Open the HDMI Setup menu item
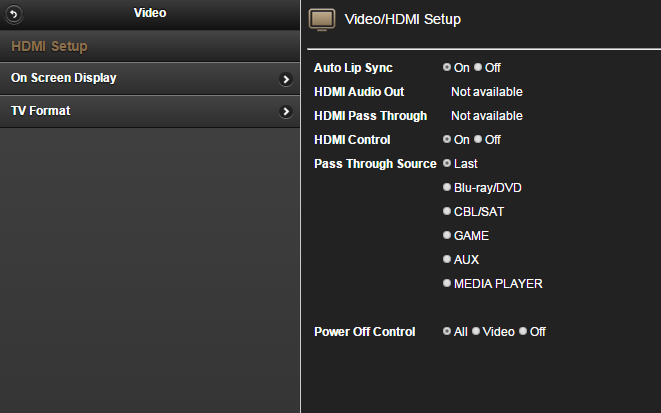Viewport: 661px width, 413px height. [x=50, y=46]
